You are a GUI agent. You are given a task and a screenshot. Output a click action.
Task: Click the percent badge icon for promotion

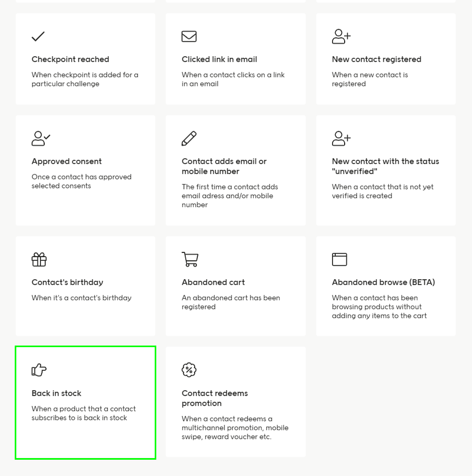pos(189,370)
